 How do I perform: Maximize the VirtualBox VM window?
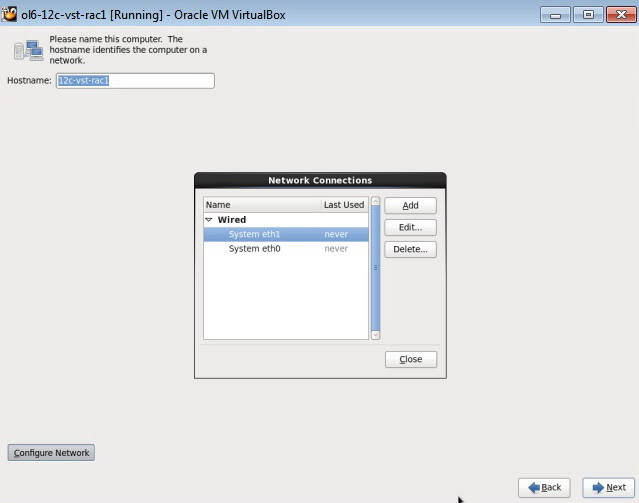tap(588, 15)
